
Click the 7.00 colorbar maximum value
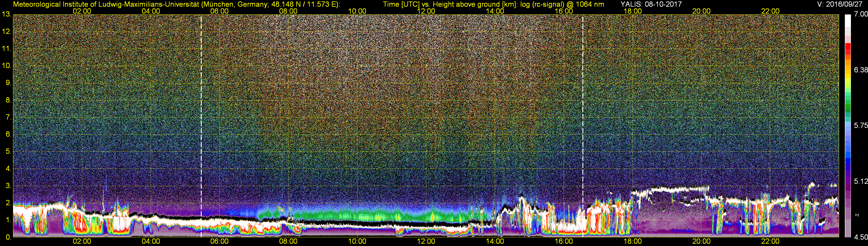860,14
